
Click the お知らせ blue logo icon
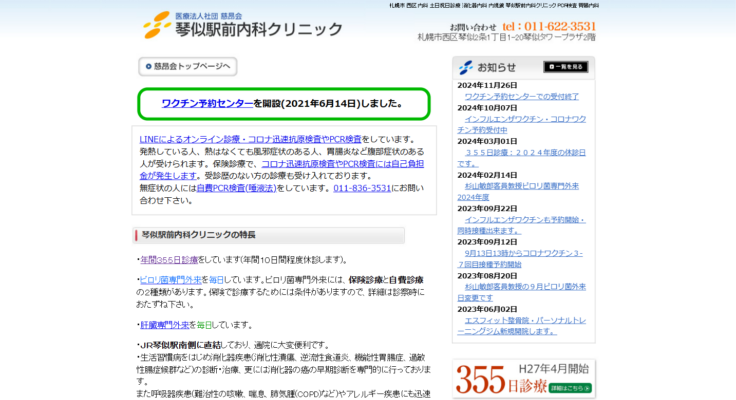pyautogui.click(x=466, y=67)
